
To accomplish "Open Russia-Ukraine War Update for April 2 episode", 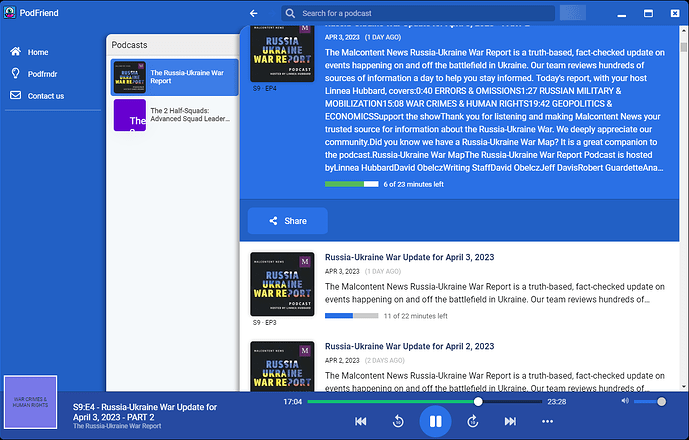I will click(410, 346).
